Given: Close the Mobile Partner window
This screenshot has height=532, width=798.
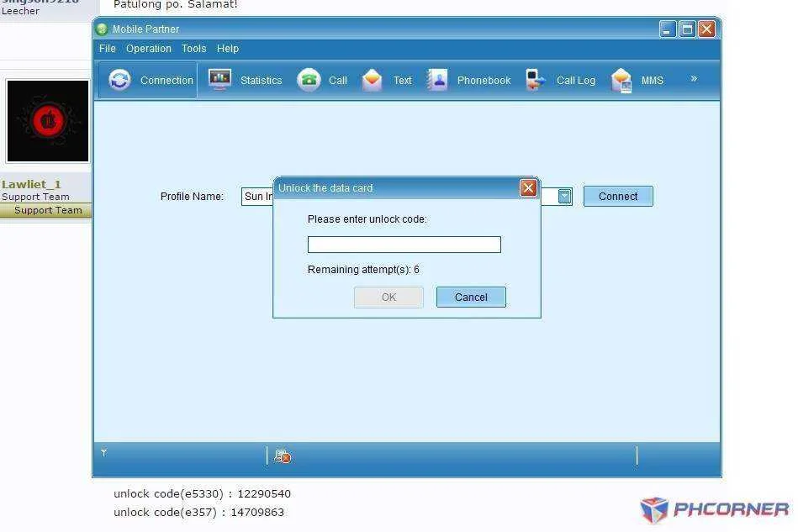Looking at the screenshot, I should (x=706, y=29).
